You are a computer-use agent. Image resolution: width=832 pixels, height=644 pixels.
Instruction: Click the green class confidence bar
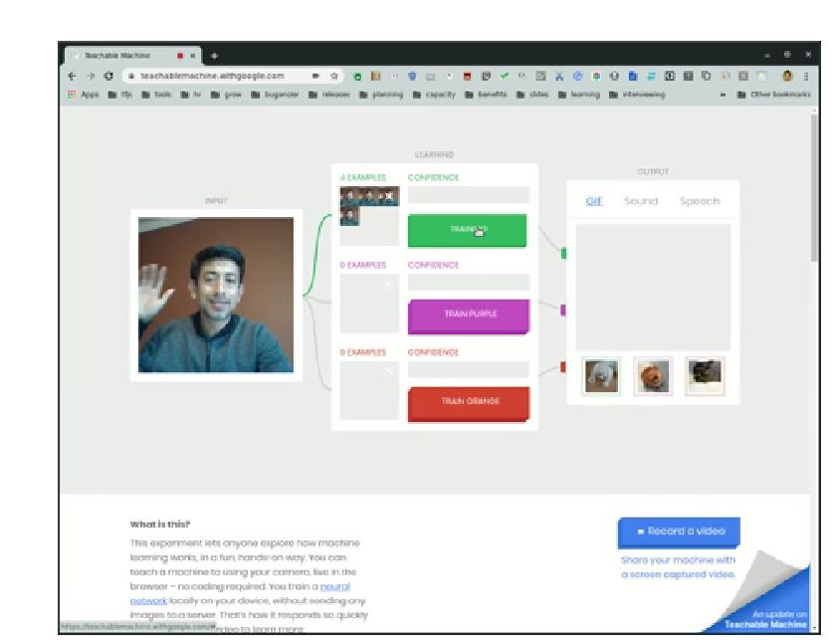tap(469, 195)
